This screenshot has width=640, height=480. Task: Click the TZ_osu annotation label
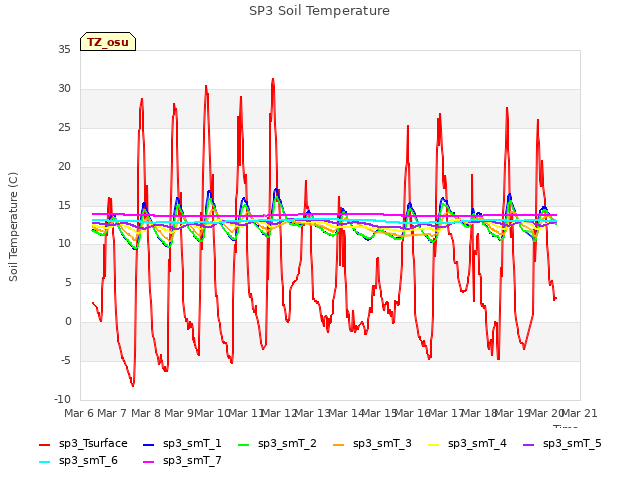[x=108, y=42]
